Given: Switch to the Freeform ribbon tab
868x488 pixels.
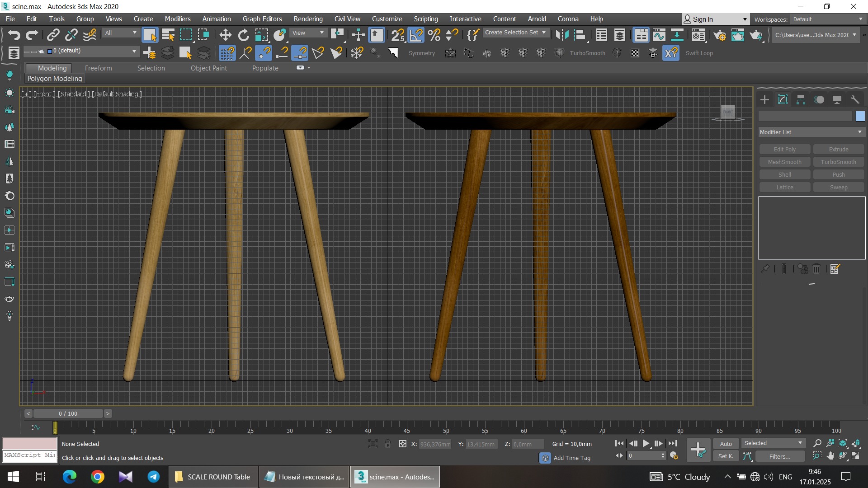Looking at the screenshot, I should [x=98, y=68].
